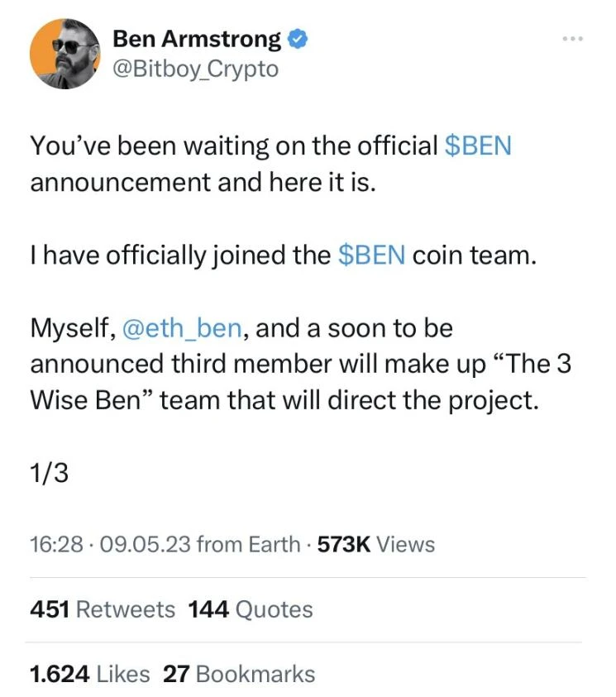Viewport: 616px width, 697px height.
Task: Click the Quotes label text
Action: [276, 610]
